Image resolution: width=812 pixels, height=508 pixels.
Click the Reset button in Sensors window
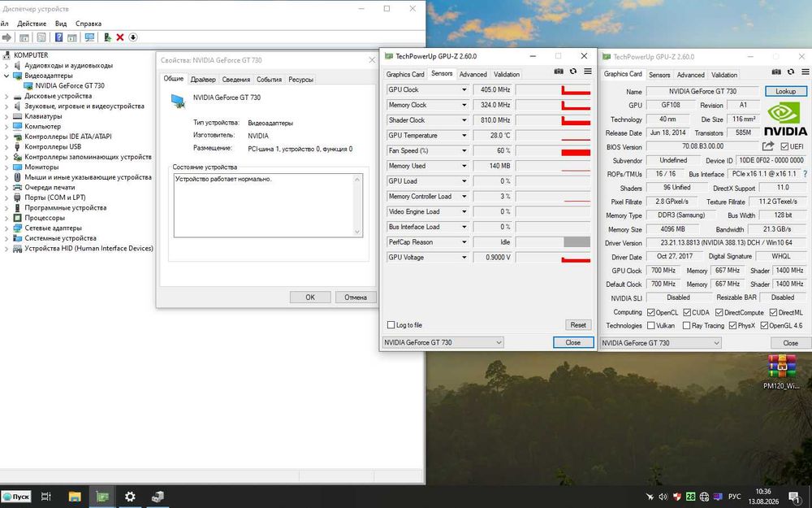(578, 325)
